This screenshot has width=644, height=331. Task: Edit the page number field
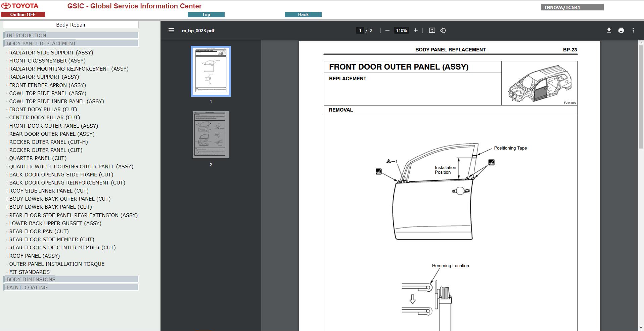point(360,30)
